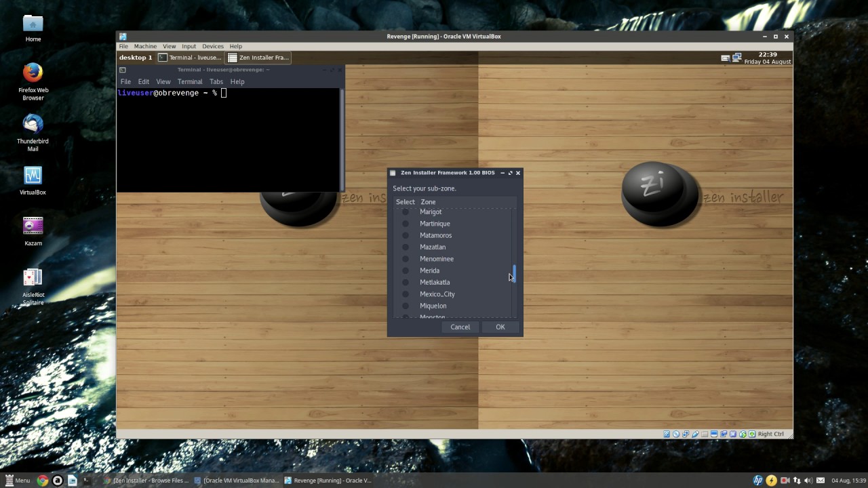Open the volume control in the system tray
This screenshot has height=488, width=868.
click(809, 481)
